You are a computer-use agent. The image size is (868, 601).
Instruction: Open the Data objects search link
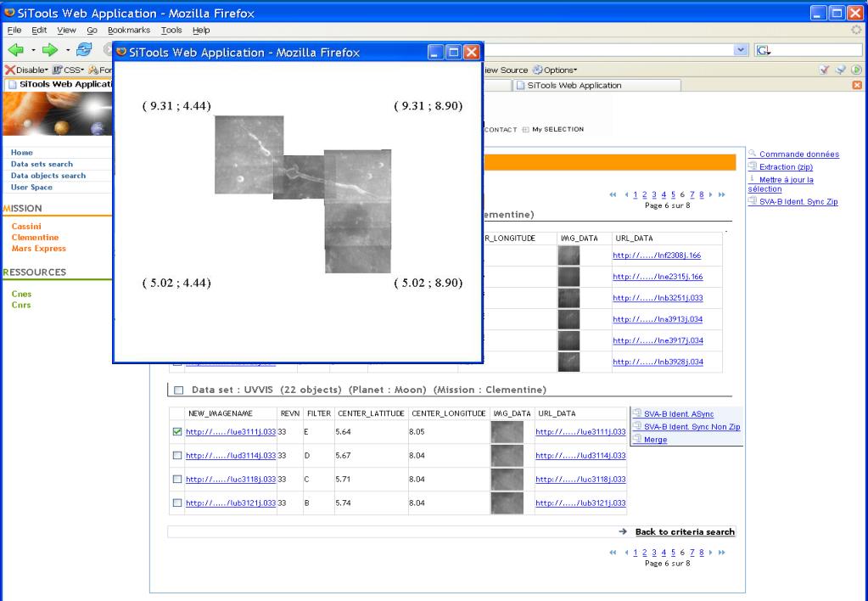[x=48, y=176]
